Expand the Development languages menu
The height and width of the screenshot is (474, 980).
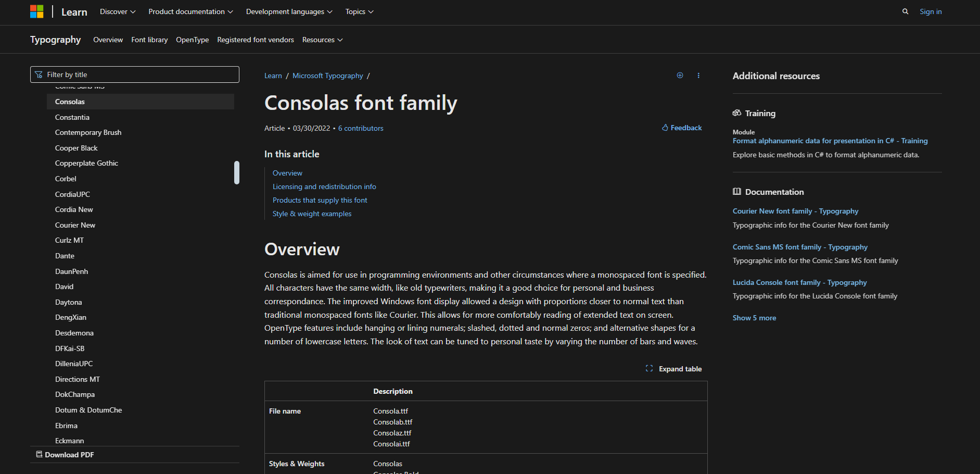click(288, 11)
